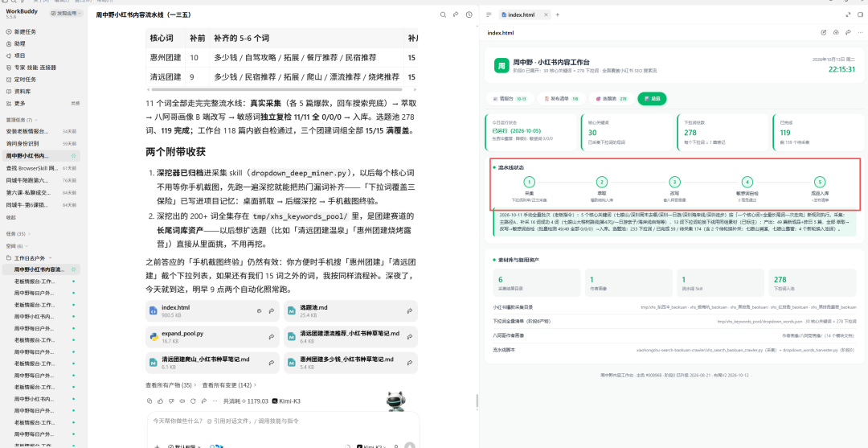Switch to the 发布清单 tab in the dashboard

561,99
